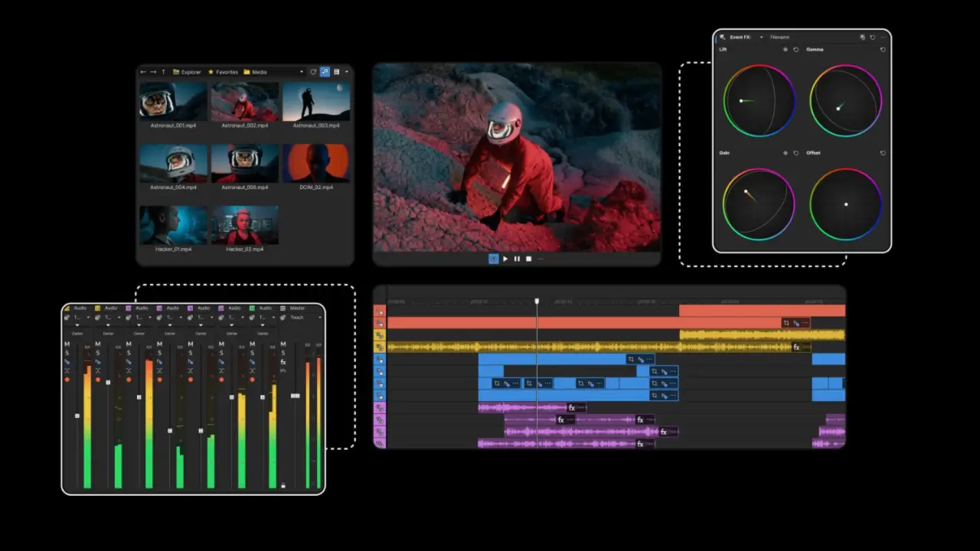Open the Event FX preset dropdown
The height and width of the screenshot is (551, 980).
[762, 37]
